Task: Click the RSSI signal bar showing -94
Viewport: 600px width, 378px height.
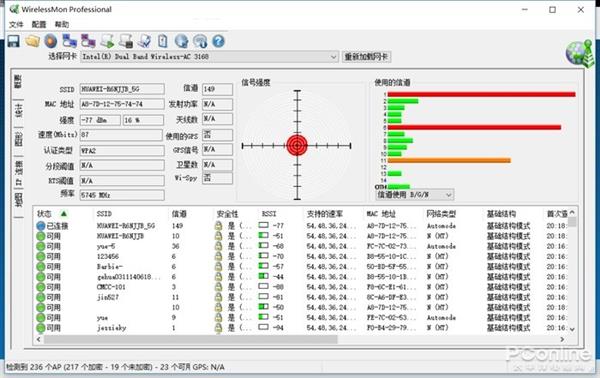Action: (x=263, y=327)
